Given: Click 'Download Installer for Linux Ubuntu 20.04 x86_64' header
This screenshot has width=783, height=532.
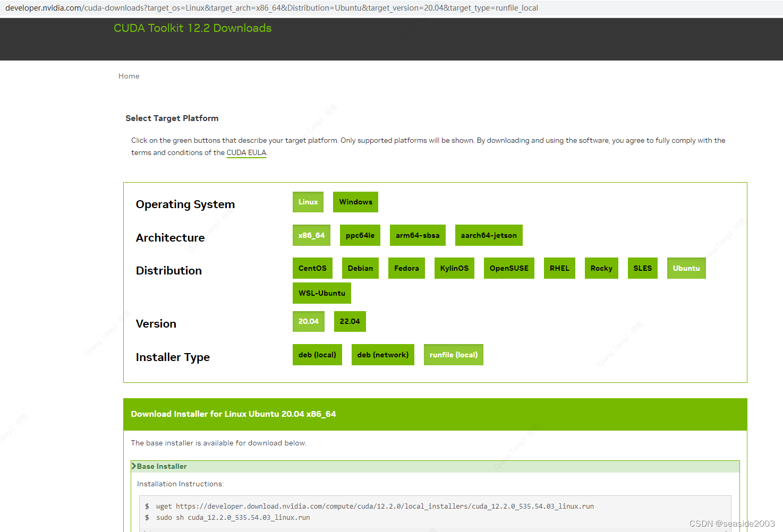Looking at the screenshot, I should (234, 414).
